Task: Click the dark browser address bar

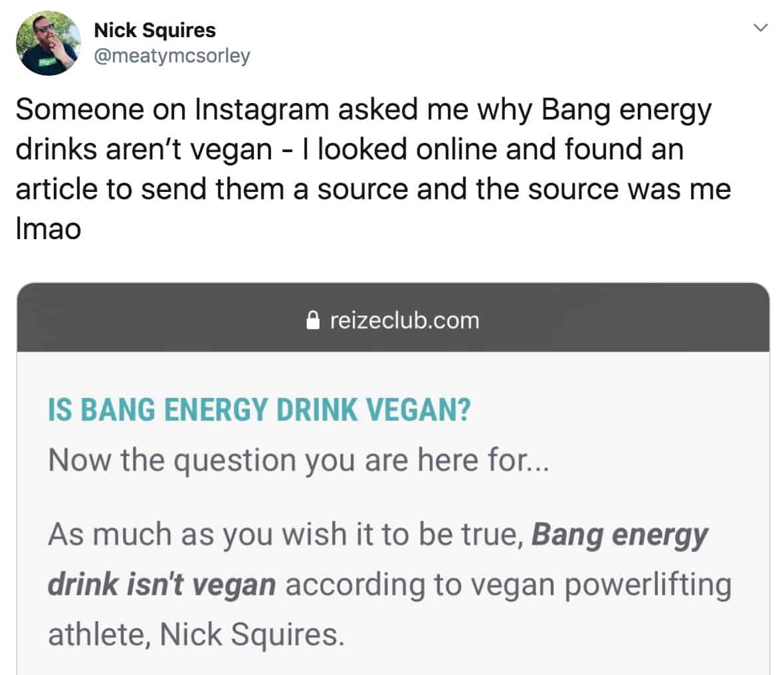Action: pyautogui.click(x=393, y=318)
